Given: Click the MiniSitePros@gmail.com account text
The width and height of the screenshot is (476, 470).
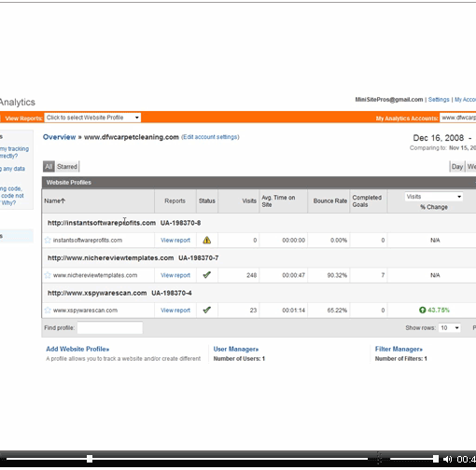Looking at the screenshot, I should tap(389, 100).
